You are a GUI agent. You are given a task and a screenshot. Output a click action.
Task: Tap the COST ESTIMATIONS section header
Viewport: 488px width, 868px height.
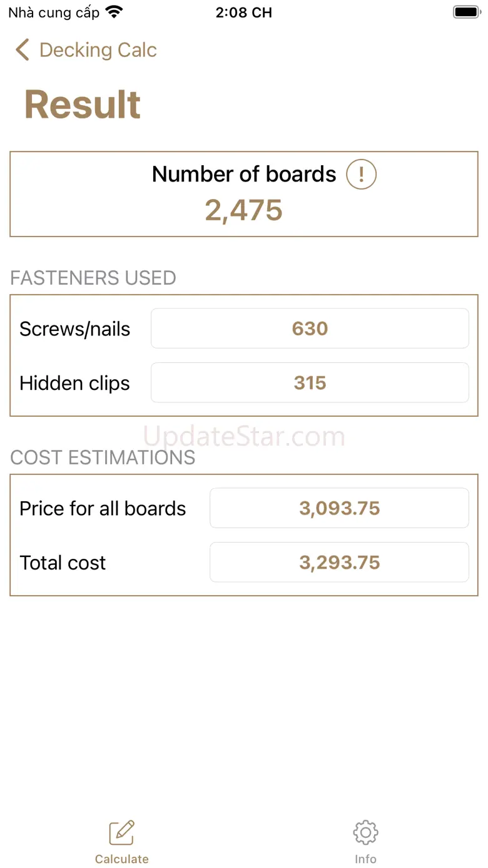[x=103, y=457]
